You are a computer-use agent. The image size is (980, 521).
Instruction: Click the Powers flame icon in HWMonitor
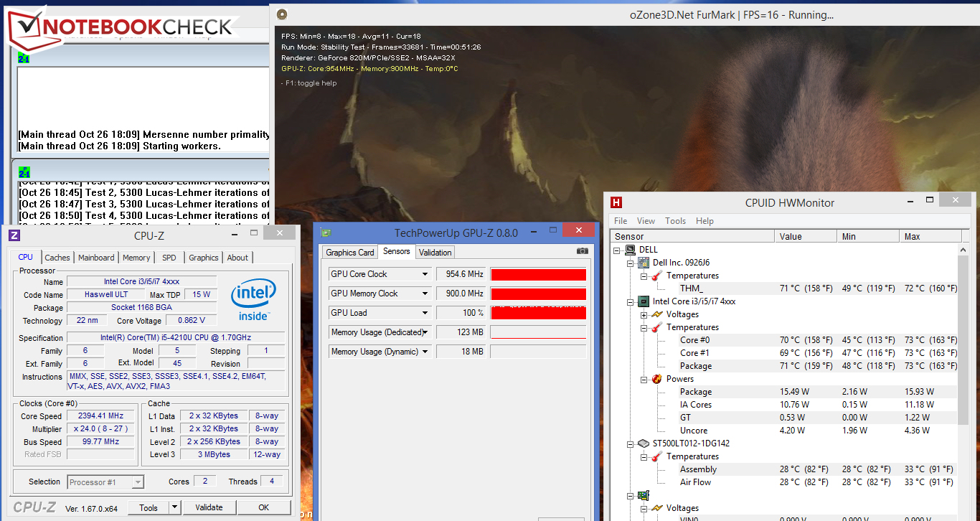pos(656,379)
